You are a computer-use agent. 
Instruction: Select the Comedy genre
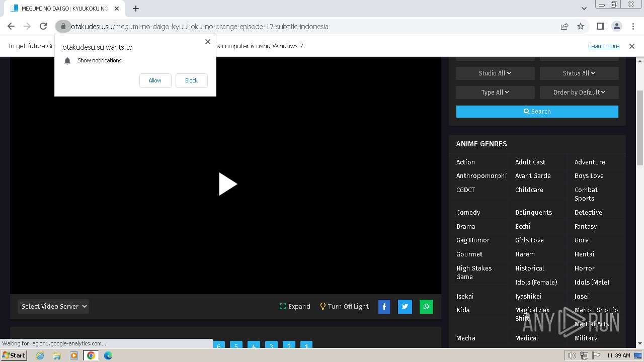click(x=468, y=212)
